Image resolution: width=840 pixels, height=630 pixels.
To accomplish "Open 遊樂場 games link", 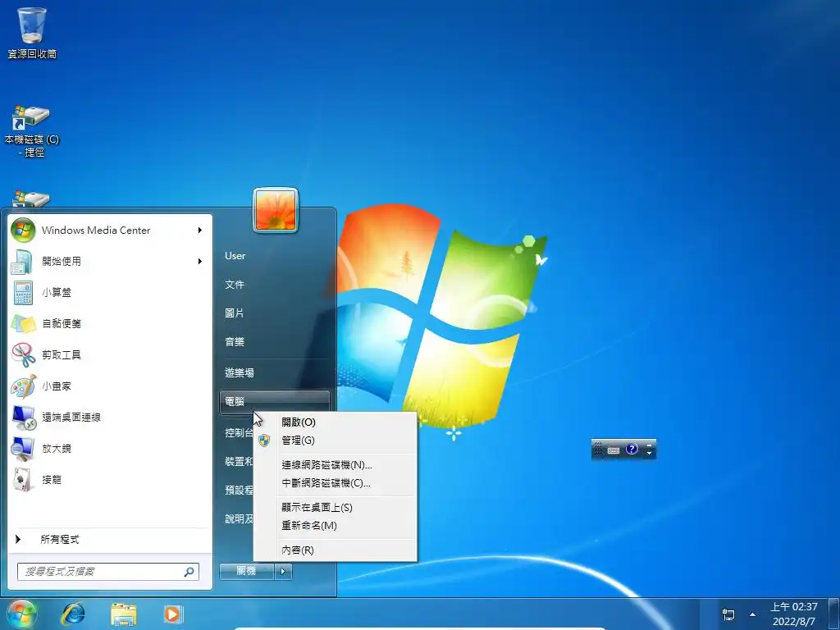I will click(x=240, y=373).
